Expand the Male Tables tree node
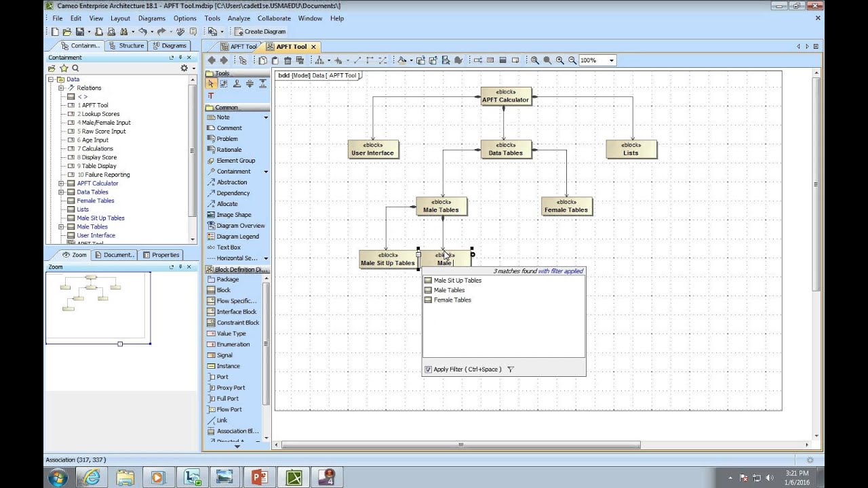Viewport: 868px width, 488px height. (61, 227)
